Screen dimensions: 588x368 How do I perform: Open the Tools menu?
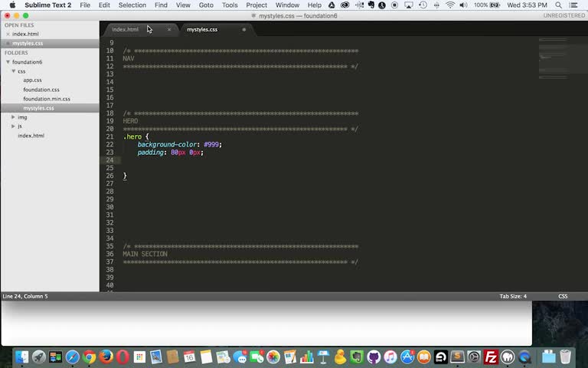[230, 5]
